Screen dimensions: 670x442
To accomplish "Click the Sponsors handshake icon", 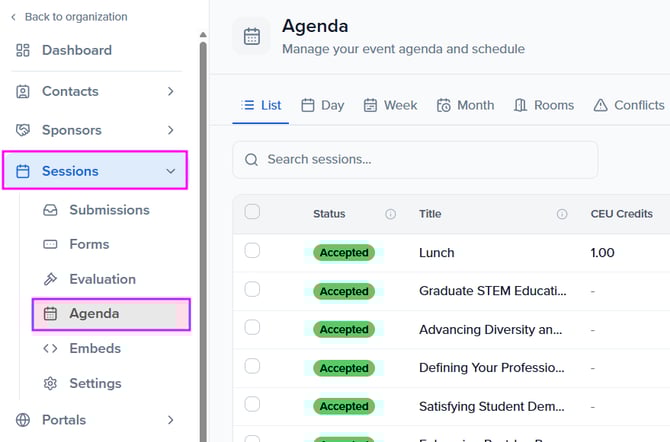I will coord(23,131).
